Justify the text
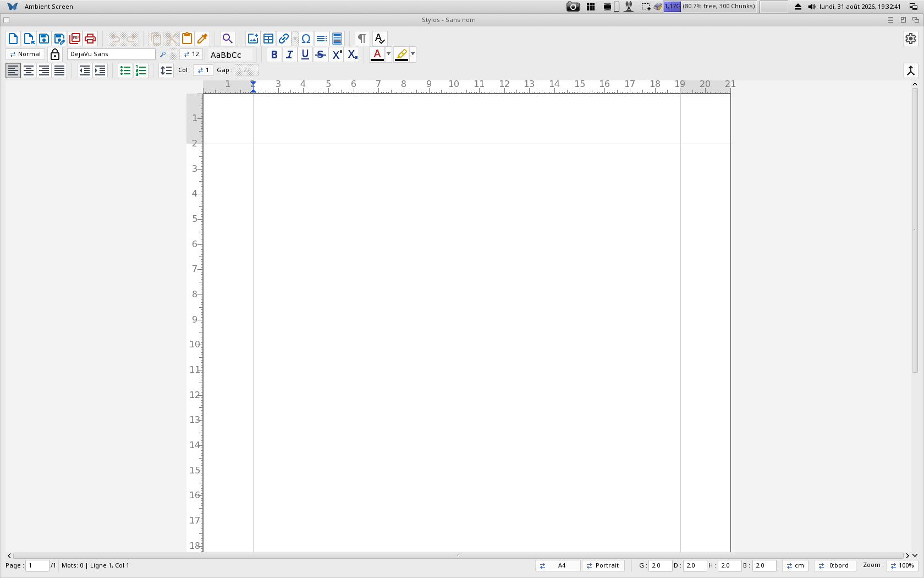 [59, 70]
